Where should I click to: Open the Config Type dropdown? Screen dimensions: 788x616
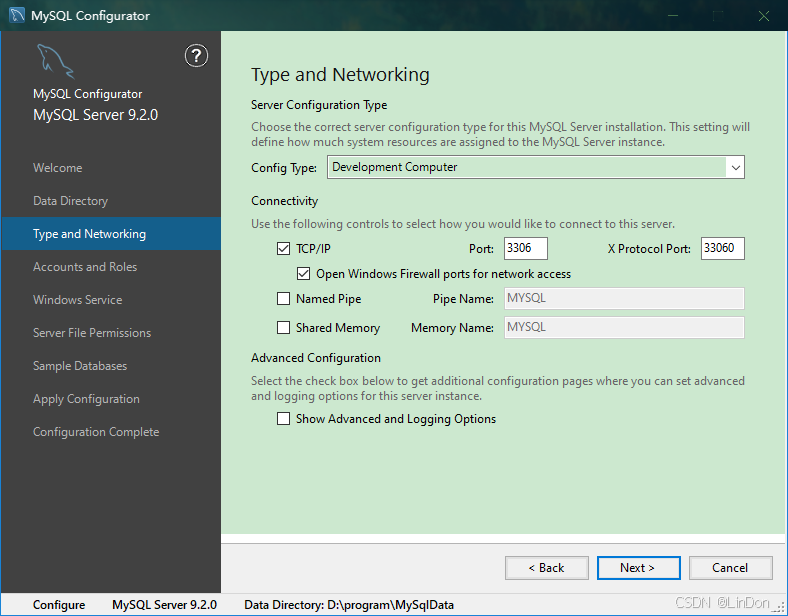click(x=536, y=167)
